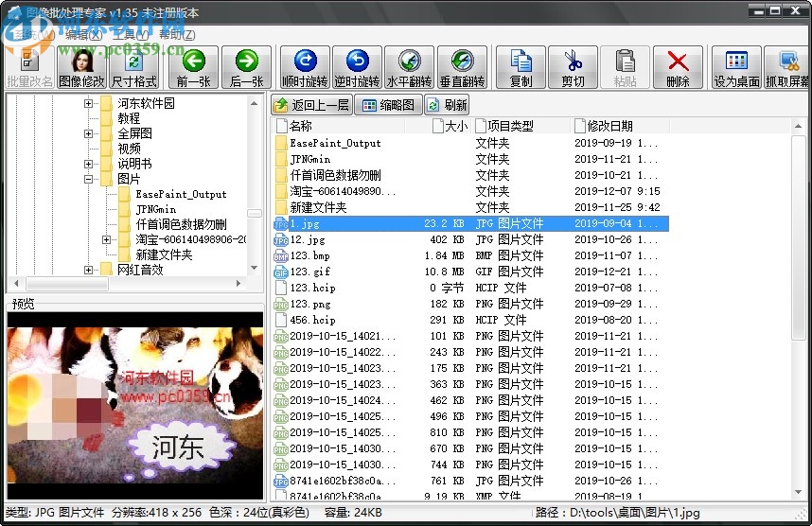Image resolution: width=812 pixels, height=526 pixels.
Task: Switch to 缩略图 thumbnail view
Action: 387,105
